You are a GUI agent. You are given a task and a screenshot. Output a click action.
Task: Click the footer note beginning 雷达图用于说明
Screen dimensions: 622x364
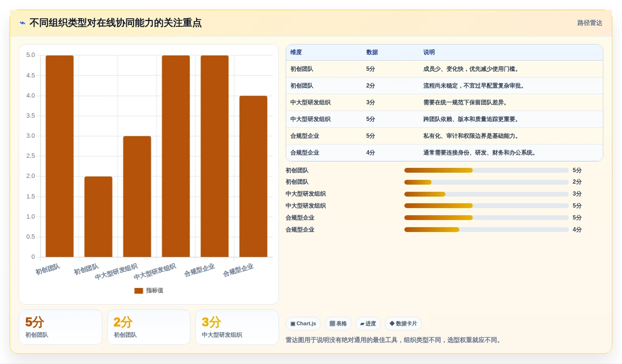[x=394, y=340]
